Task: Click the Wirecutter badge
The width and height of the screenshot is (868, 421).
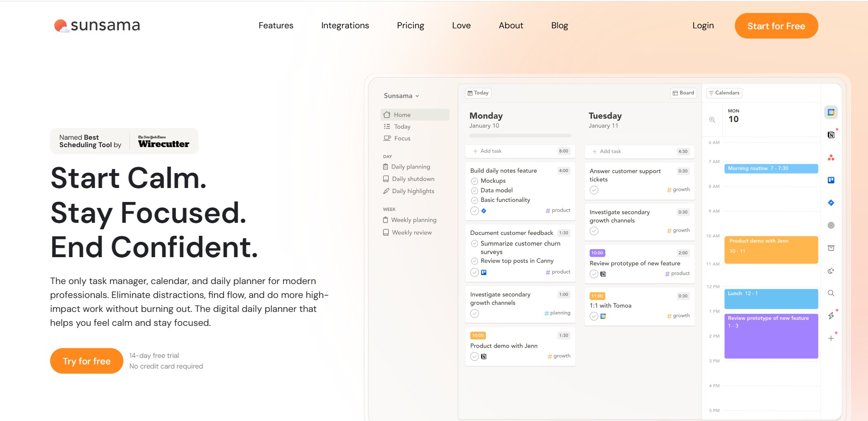Action: pos(124,141)
